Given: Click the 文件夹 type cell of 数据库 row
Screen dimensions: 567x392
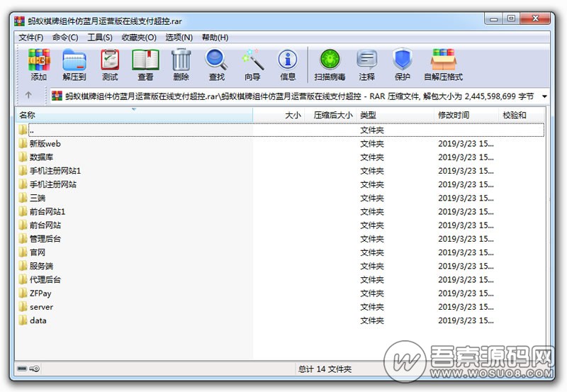Looking at the screenshot, I should pyautogui.click(x=371, y=157).
